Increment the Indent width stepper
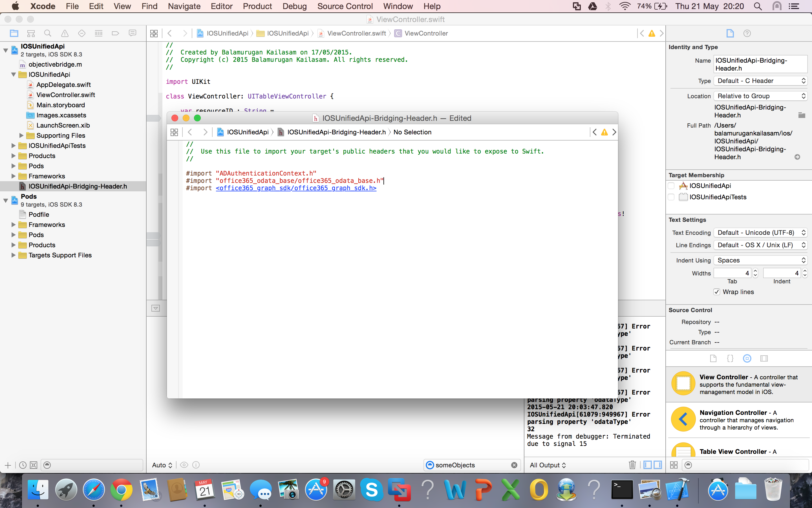Image resolution: width=812 pixels, height=508 pixels. [x=805, y=271]
